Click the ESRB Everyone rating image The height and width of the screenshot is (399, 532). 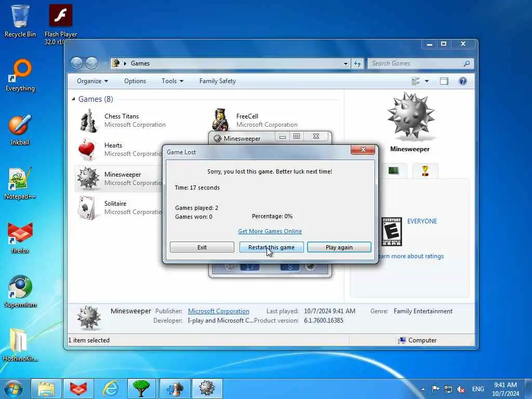(392, 232)
